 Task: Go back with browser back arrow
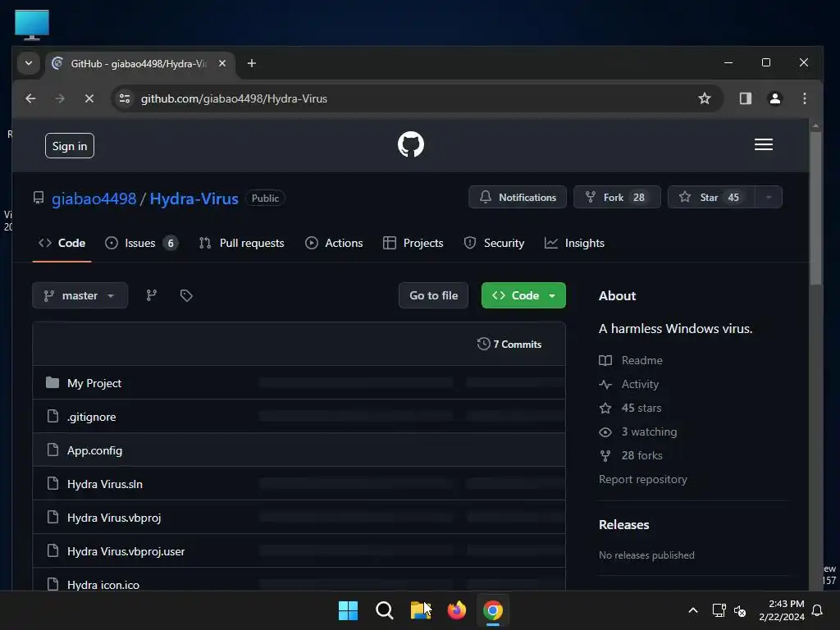30,98
